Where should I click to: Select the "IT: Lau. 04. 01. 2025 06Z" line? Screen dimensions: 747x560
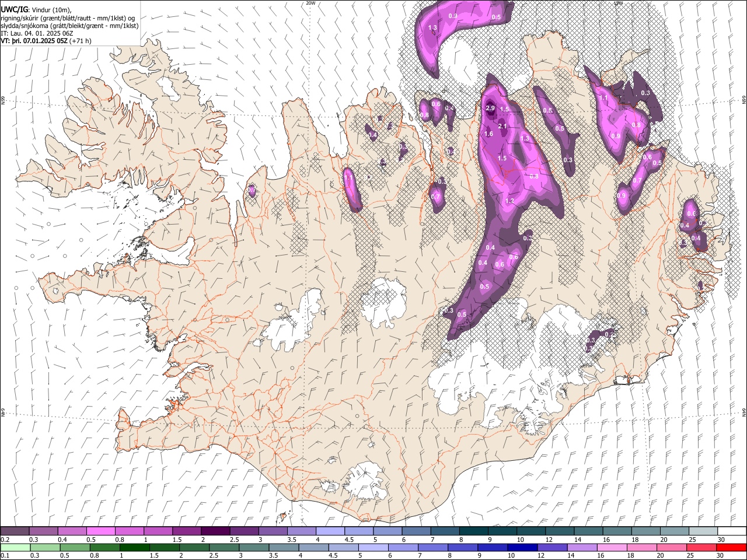point(37,33)
